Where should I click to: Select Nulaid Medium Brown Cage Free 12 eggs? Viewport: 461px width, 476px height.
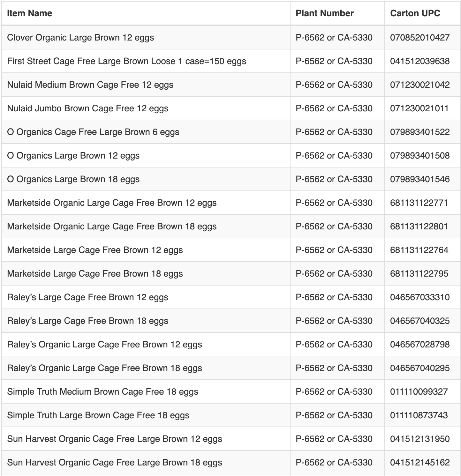tap(90, 85)
